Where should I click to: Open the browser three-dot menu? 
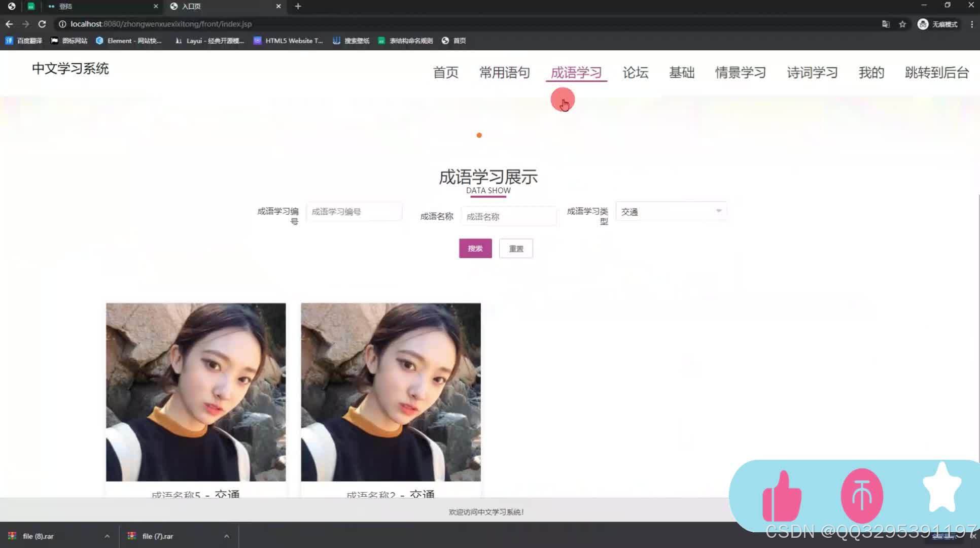coord(972,24)
